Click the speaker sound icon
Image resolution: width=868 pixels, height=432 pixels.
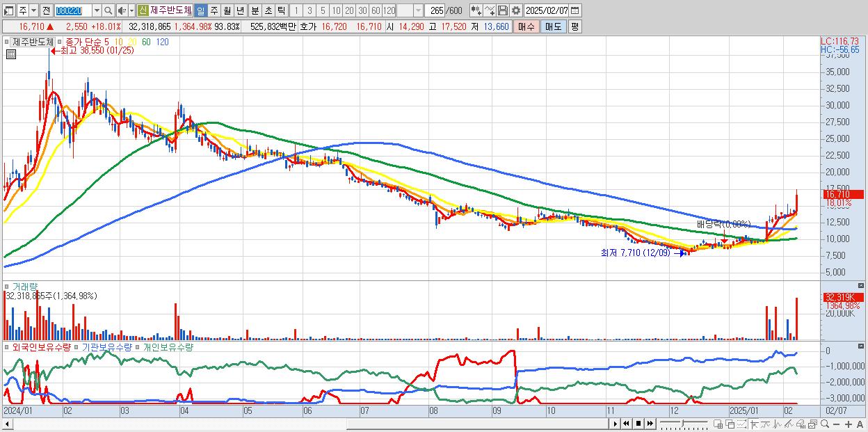(122, 10)
